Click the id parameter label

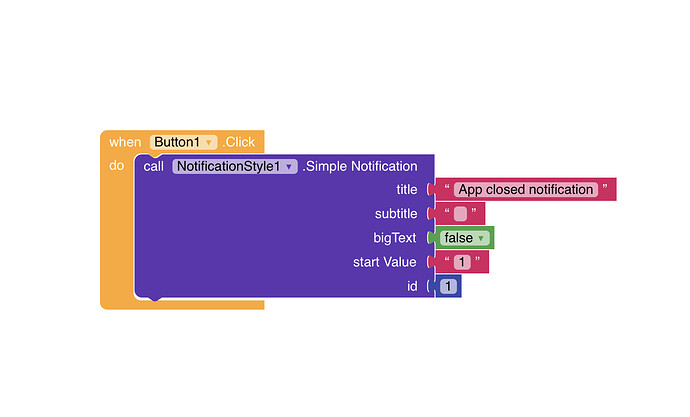pos(412,286)
